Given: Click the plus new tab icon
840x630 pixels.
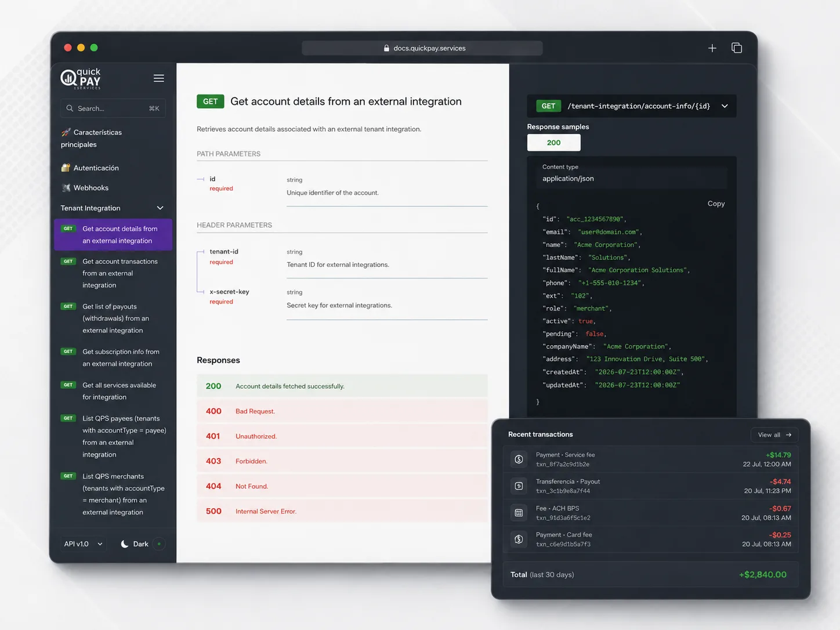Looking at the screenshot, I should [712, 48].
